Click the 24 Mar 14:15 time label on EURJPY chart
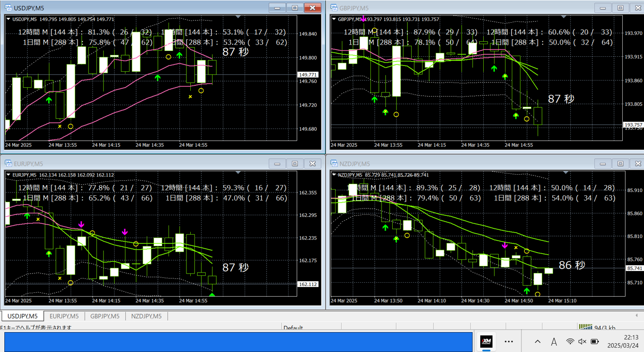Viewport: 644px width, 352px height. click(106, 301)
